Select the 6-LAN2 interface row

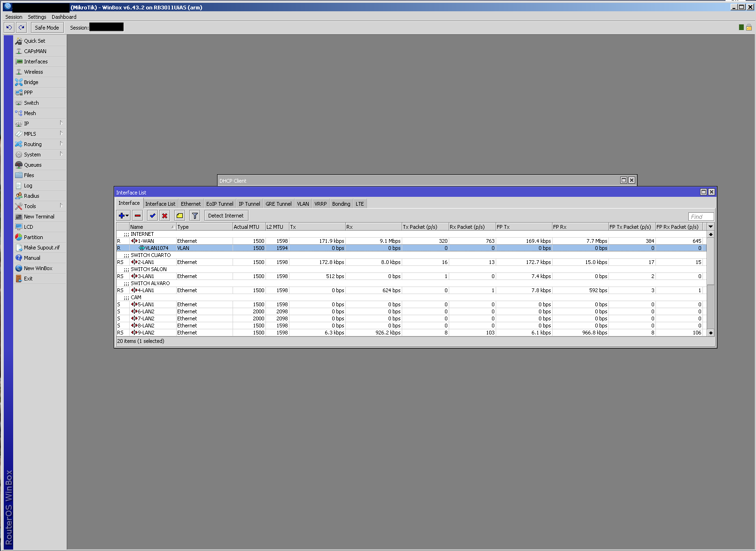[x=411, y=311]
